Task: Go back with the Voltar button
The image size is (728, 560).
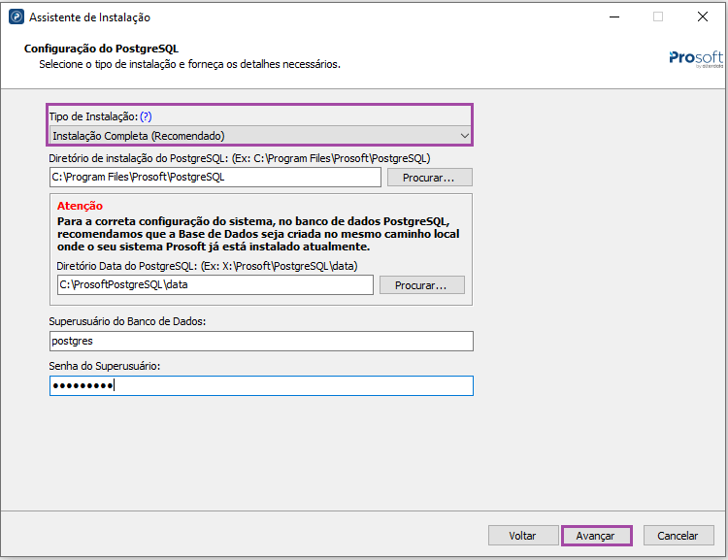Action: (x=522, y=536)
